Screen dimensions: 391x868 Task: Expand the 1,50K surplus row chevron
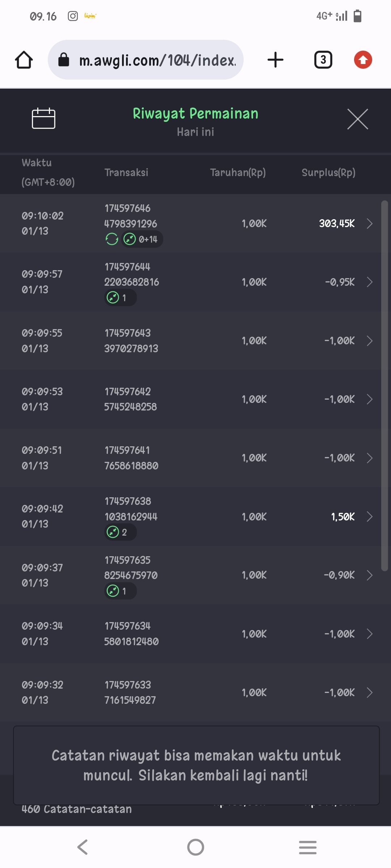(x=369, y=516)
